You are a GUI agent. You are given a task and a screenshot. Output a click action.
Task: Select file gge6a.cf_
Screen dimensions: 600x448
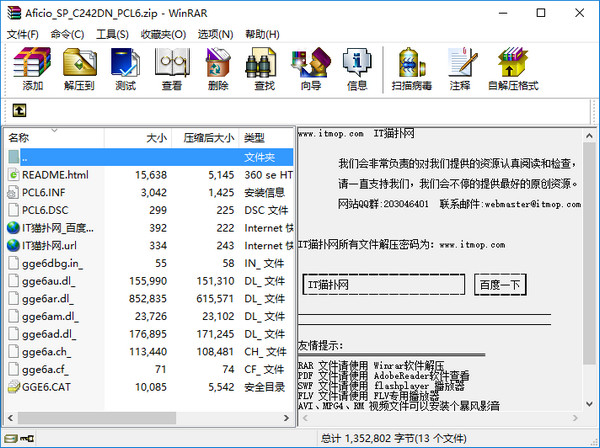point(150,369)
